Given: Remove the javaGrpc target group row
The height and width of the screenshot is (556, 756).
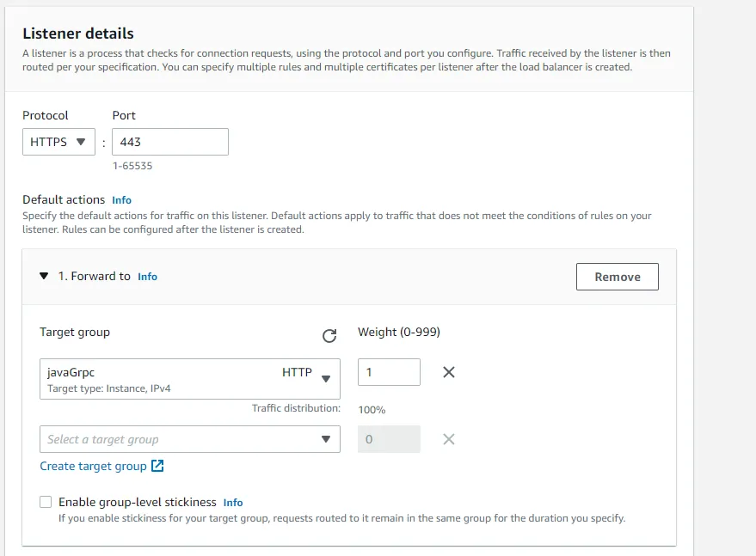Looking at the screenshot, I should tap(448, 372).
